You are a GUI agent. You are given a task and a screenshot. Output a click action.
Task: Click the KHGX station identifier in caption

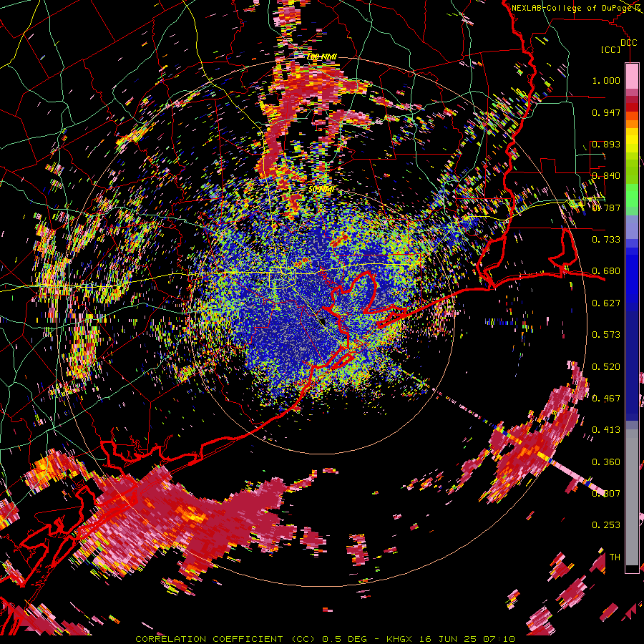tap(399, 639)
